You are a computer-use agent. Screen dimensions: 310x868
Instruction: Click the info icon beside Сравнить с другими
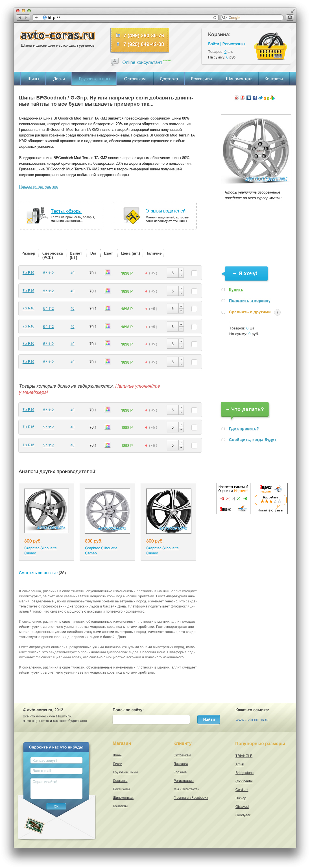pyautogui.click(x=277, y=312)
